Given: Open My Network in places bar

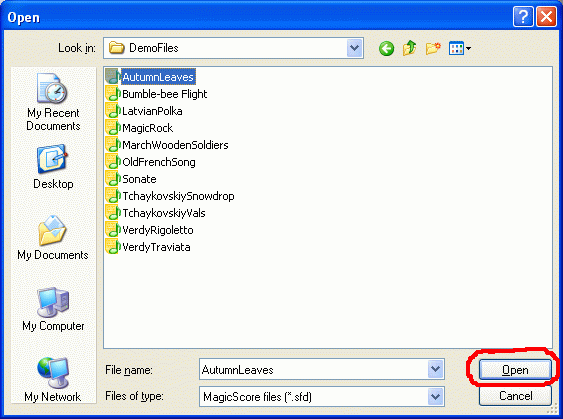Looking at the screenshot, I should 53,379.
